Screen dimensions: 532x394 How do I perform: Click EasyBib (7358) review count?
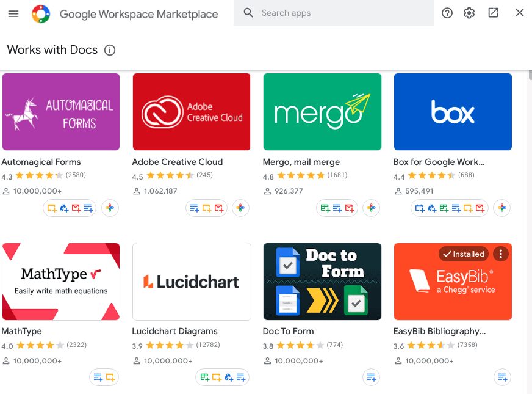[467, 345]
